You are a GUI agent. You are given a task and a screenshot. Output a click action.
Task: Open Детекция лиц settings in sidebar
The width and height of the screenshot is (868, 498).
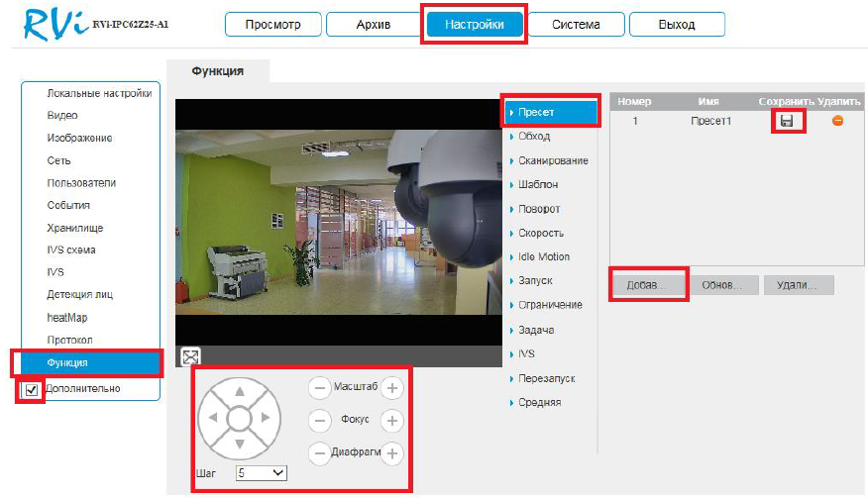point(80,295)
